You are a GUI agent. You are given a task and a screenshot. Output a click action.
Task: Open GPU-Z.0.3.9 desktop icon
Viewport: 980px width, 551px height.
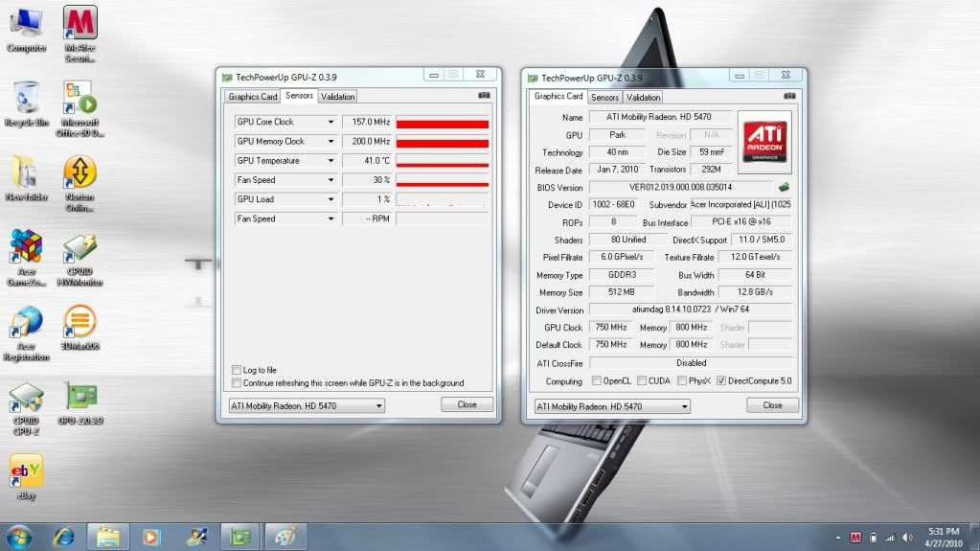[80, 402]
